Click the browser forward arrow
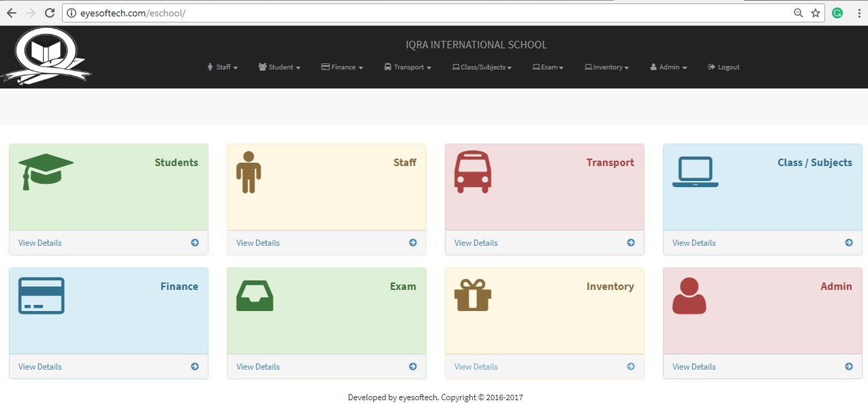868x407 pixels. [x=30, y=13]
